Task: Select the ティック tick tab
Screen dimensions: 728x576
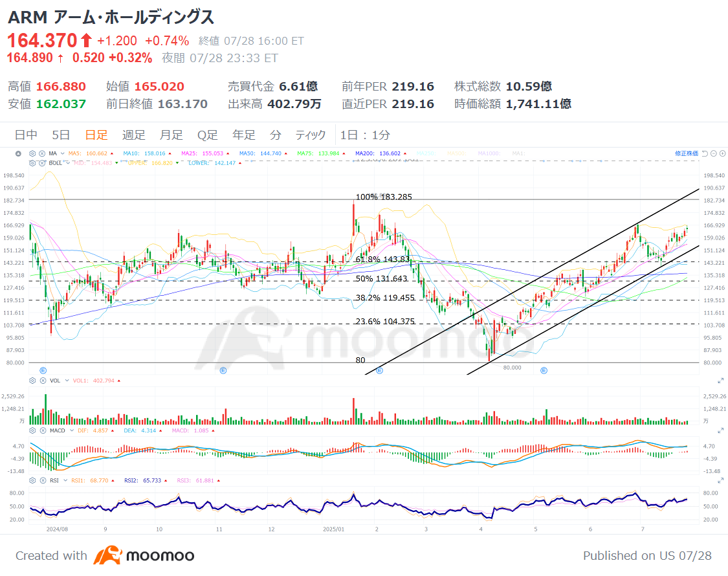Action: coord(311,135)
